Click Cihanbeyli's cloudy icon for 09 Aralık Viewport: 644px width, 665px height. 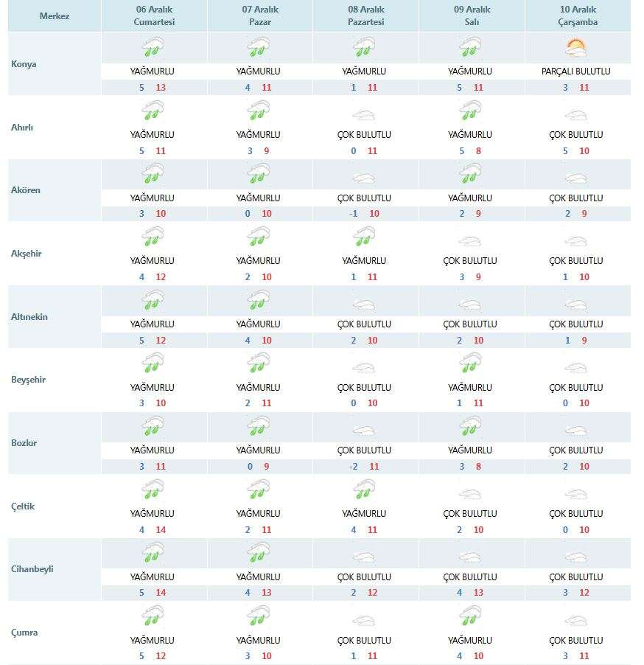coord(470,557)
